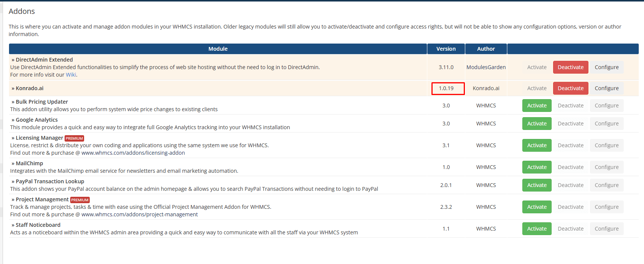
Task: Open Configure for Konrado.ai
Action: [606, 88]
